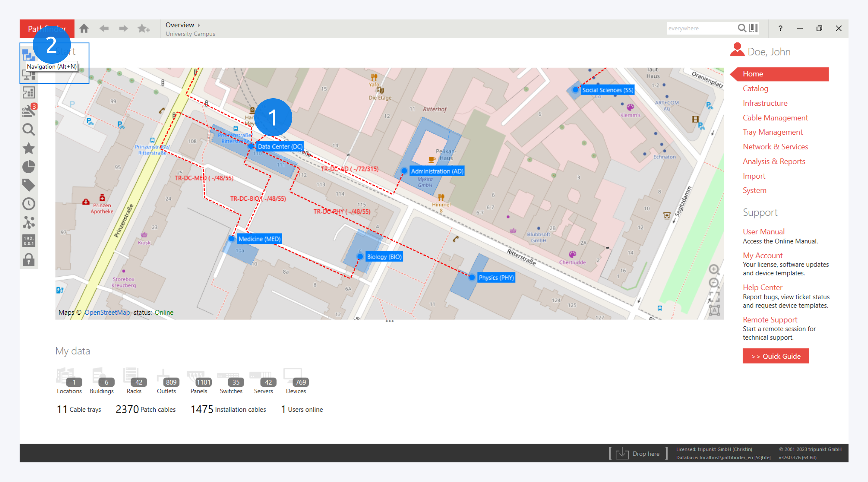The image size is (868, 482).
Task: Add current view to favorites toolbar star
Action: [x=143, y=29]
